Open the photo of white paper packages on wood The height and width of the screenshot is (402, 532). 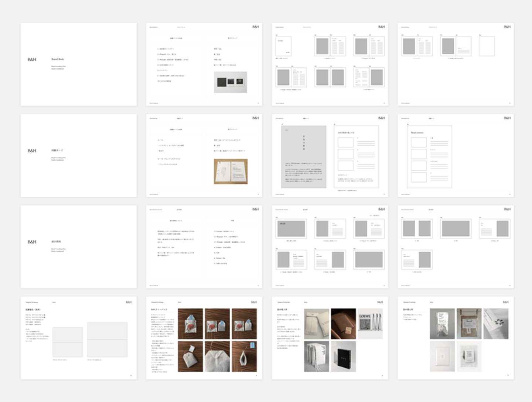pyautogui.click(x=231, y=172)
